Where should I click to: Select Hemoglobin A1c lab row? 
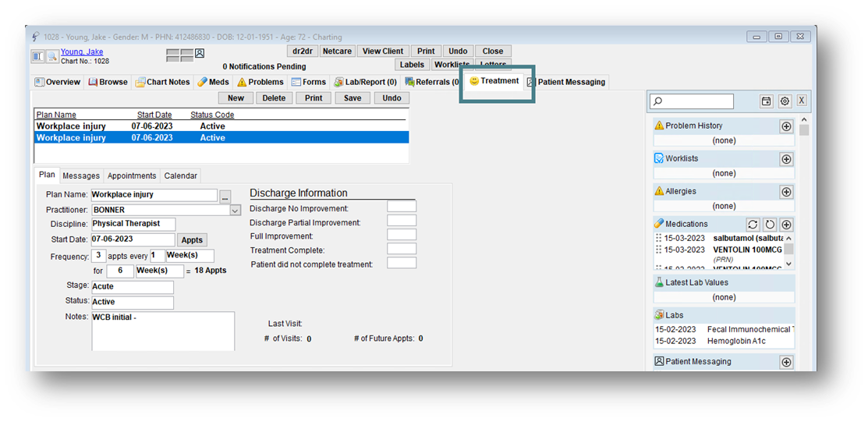pyautogui.click(x=724, y=341)
